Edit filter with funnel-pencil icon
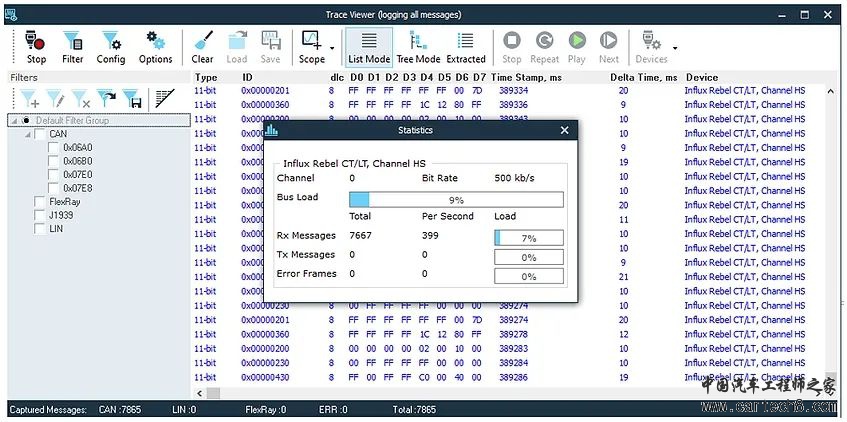 (56, 99)
